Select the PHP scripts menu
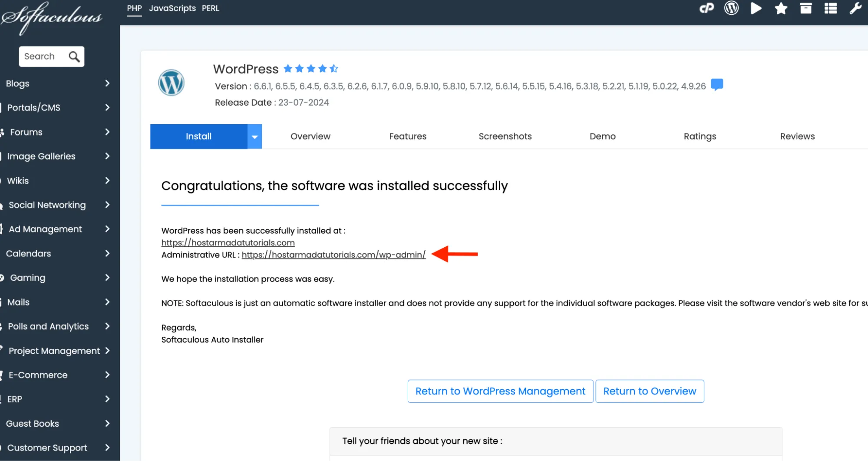The image size is (868, 461). [x=134, y=8]
